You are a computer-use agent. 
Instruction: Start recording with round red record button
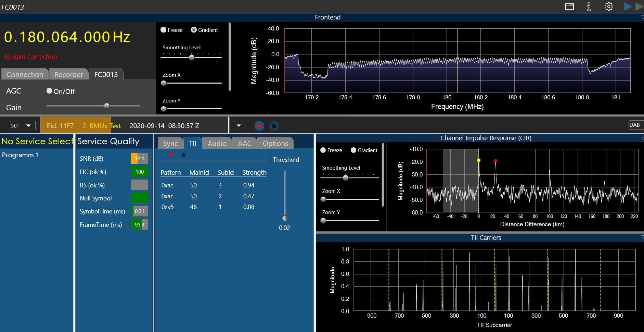coord(259,126)
